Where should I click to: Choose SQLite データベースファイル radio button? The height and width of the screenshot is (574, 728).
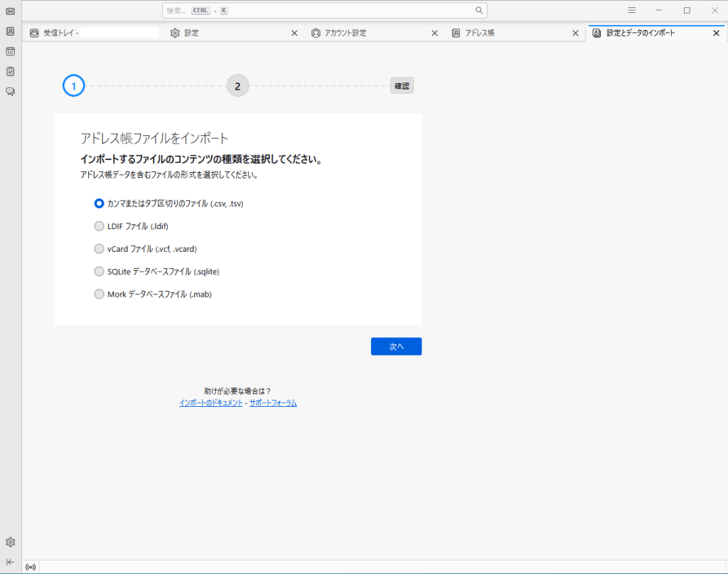point(99,272)
